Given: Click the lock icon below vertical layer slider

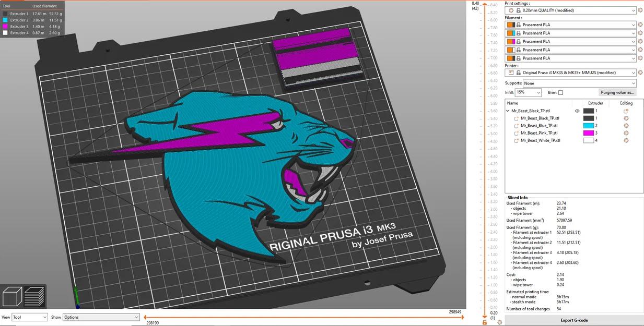Looking at the screenshot, I should (x=485, y=322).
